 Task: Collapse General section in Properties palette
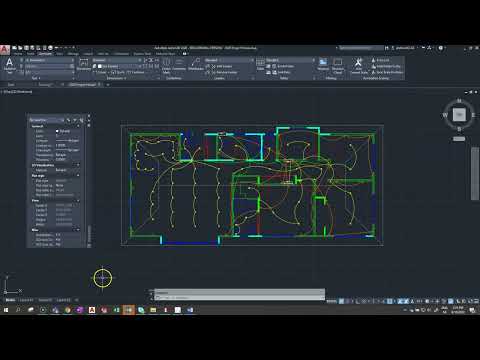click(x=78, y=126)
